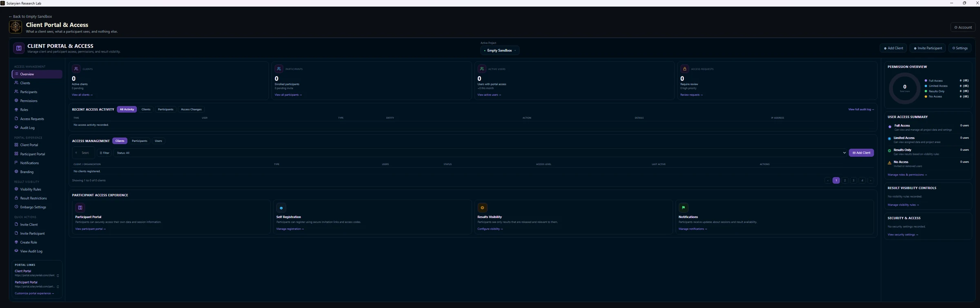Select the Access Changes activity tab

click(191, 109)
